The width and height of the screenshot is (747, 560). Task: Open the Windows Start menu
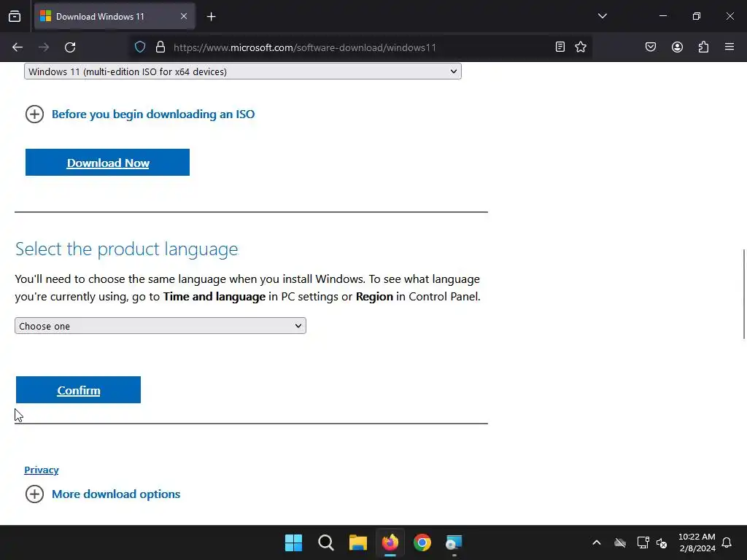[293, 542]
